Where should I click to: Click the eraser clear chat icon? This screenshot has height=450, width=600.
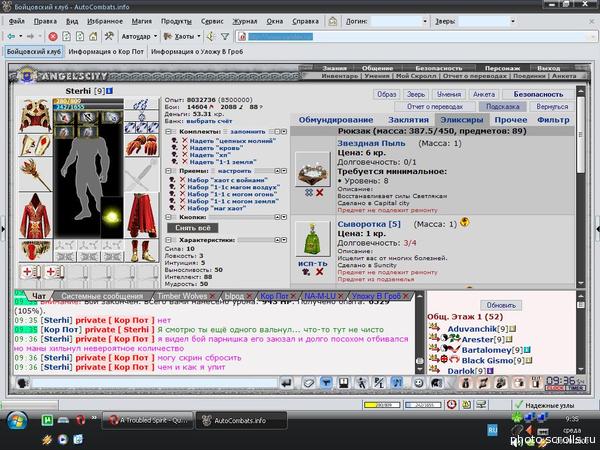[308, 383]
